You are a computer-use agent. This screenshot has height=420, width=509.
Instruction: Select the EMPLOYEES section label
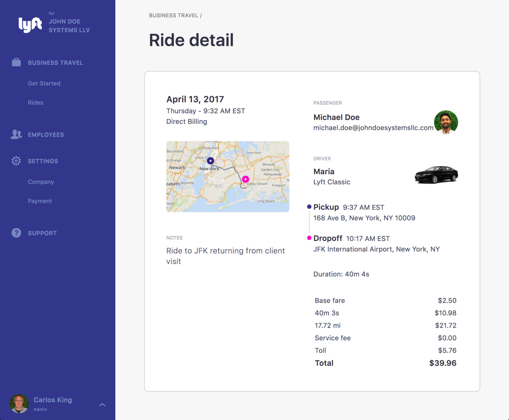[x=46, y=134]
